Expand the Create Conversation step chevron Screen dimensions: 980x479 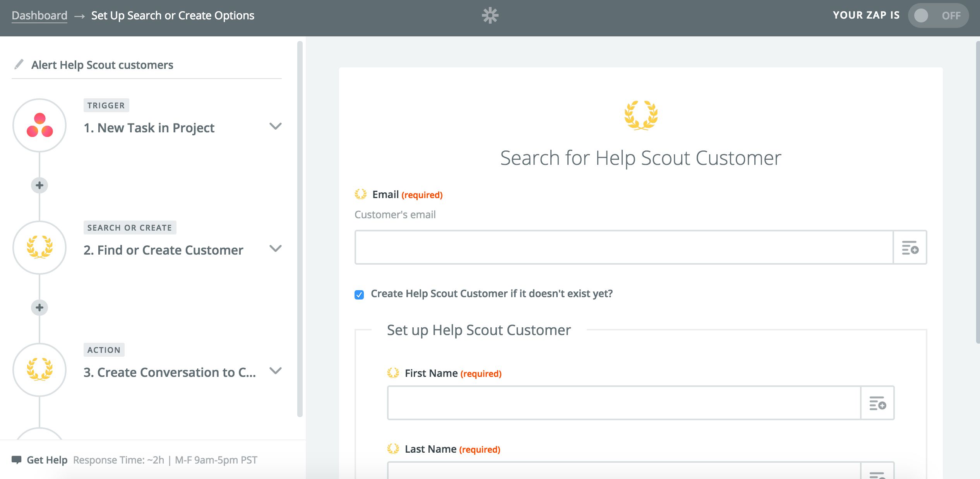(275, 371)
